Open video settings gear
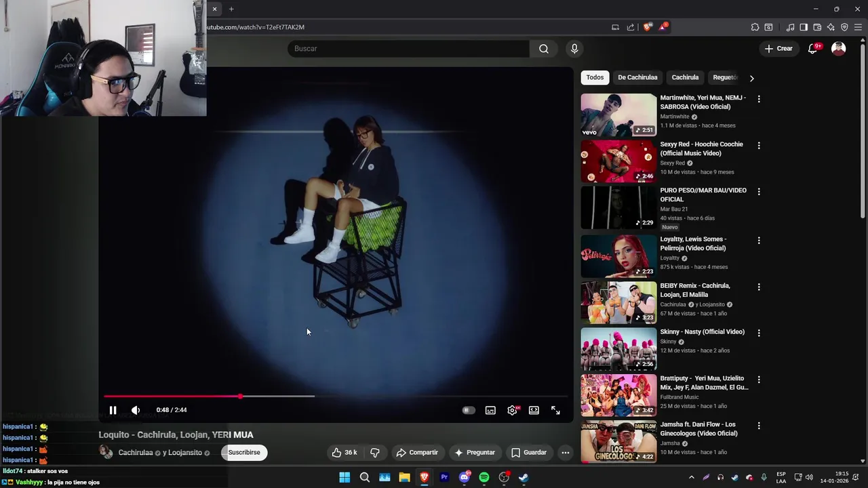Image resolution: width=868 pixels, height=488 pixels. pos(512,410)
